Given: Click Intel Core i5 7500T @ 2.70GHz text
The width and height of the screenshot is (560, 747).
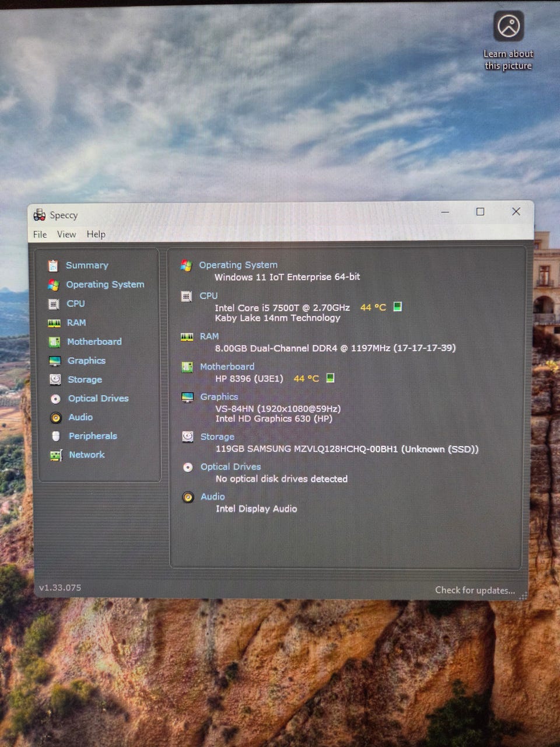Looking at the screenshot, I should [x=282, y=308].
